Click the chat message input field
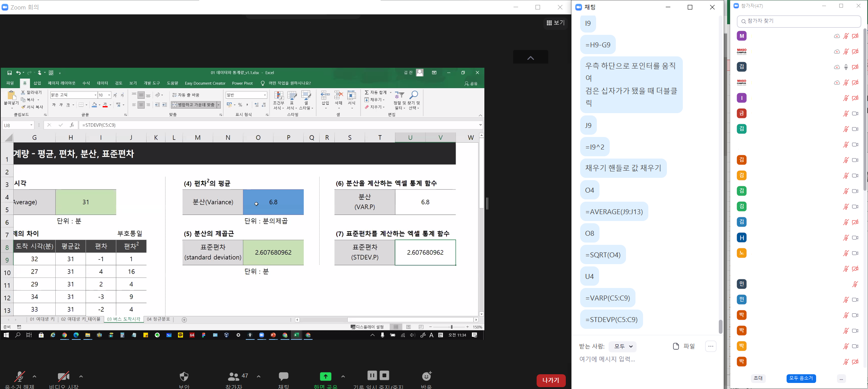This screenshot has height=389, width=868. coord(644,359)
